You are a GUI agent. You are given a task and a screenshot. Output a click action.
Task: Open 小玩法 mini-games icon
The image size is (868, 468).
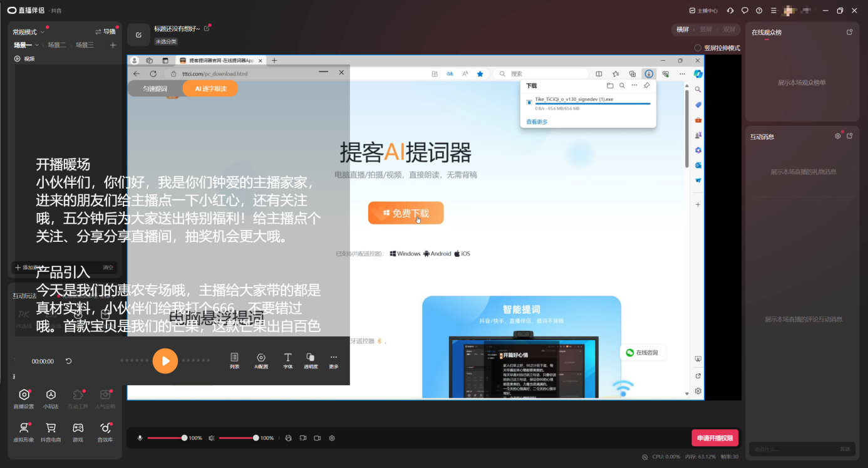point(51,395)
